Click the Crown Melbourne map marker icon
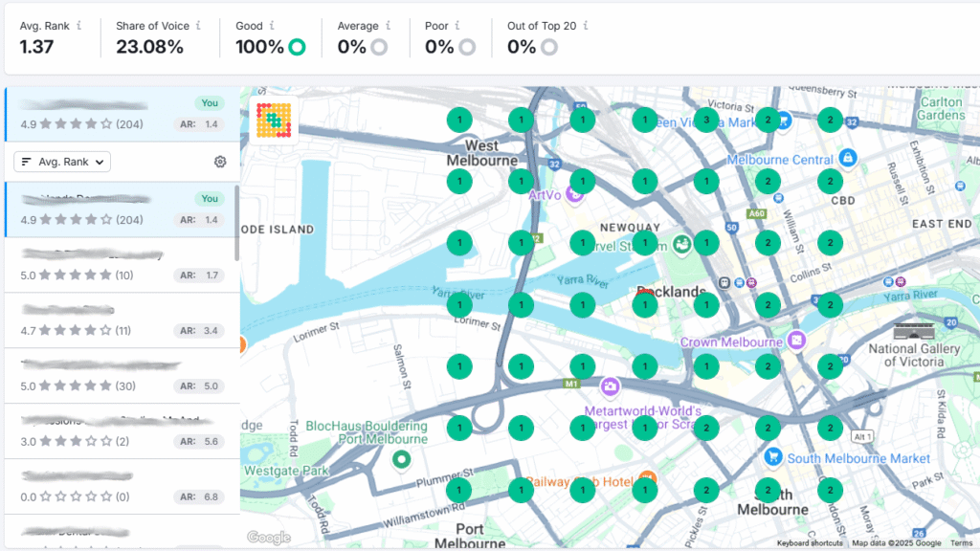 pos(797,342)
